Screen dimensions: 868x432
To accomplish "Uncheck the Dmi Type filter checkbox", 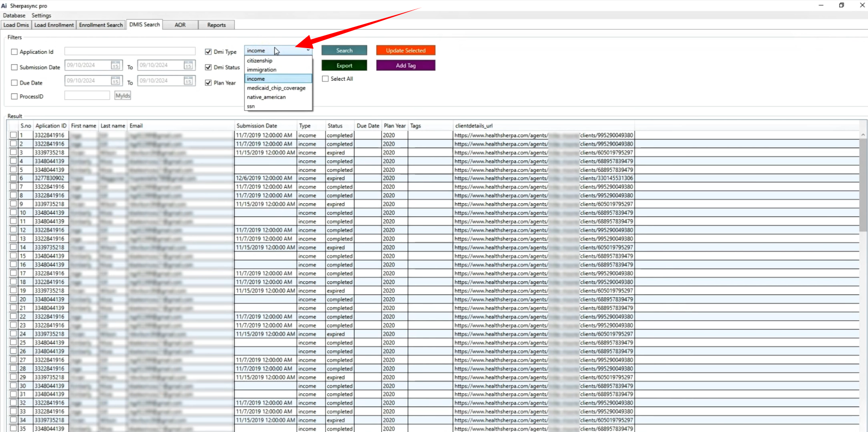I will [208, 52].
